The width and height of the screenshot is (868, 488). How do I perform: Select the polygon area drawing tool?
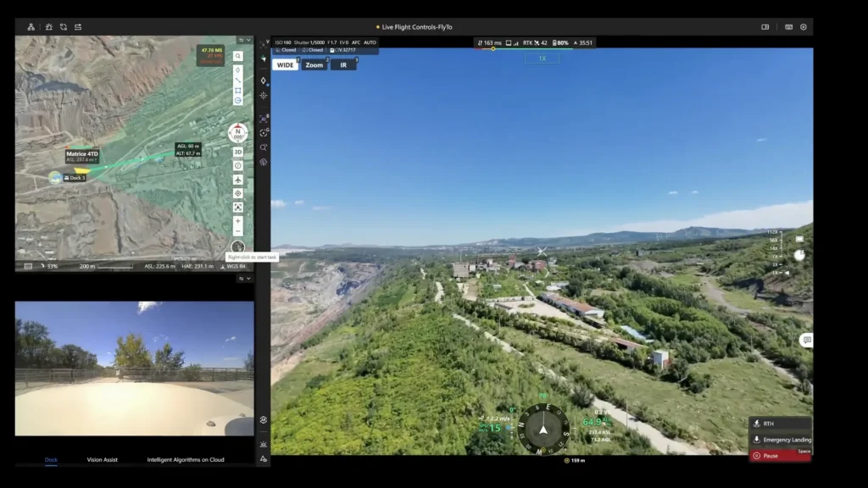[x=238, y=90]
